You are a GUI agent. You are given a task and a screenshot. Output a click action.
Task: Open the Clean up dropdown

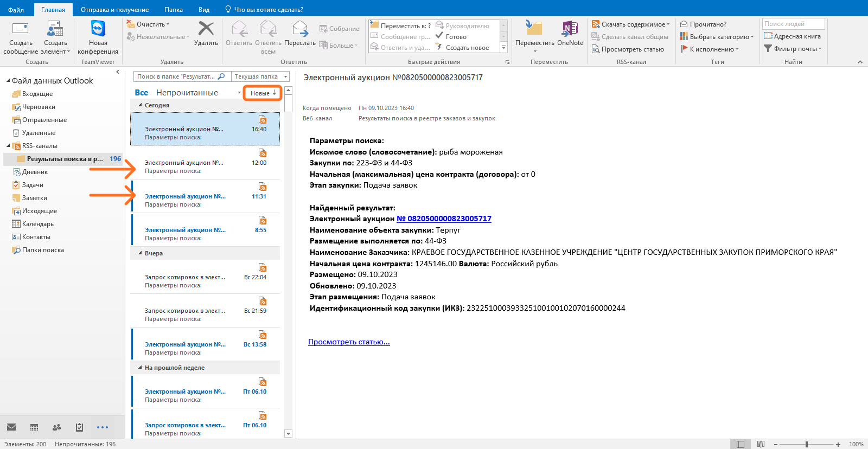148,24
